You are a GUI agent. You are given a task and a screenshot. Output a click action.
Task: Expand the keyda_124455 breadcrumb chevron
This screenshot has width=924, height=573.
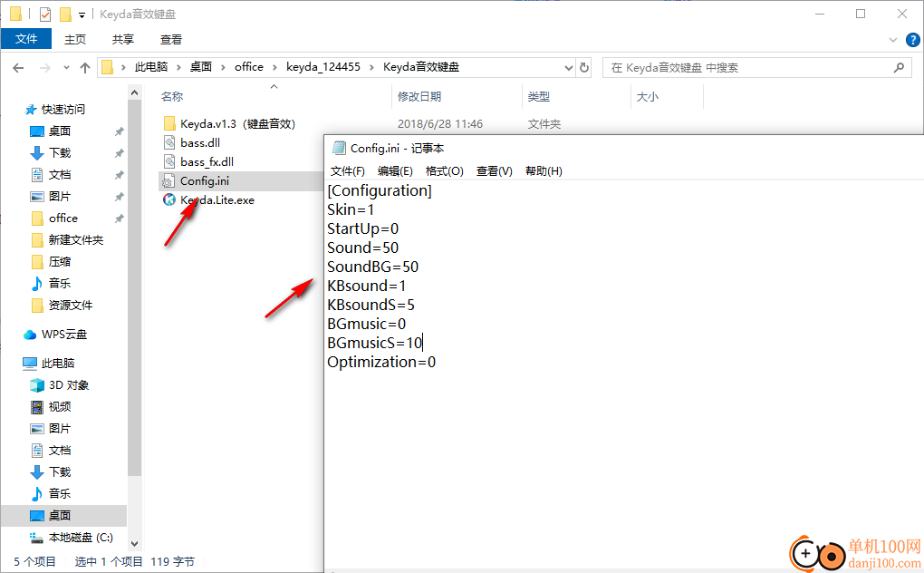point(371,67)
